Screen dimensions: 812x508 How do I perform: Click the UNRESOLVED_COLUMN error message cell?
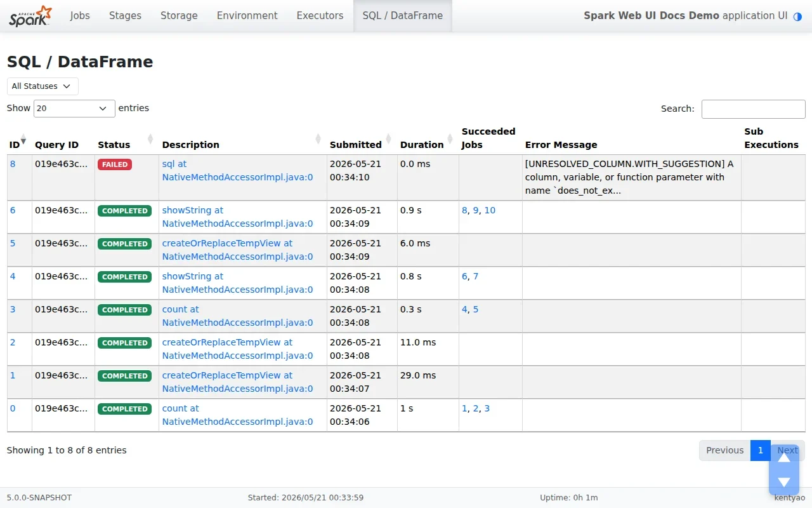tap(632, 177)
